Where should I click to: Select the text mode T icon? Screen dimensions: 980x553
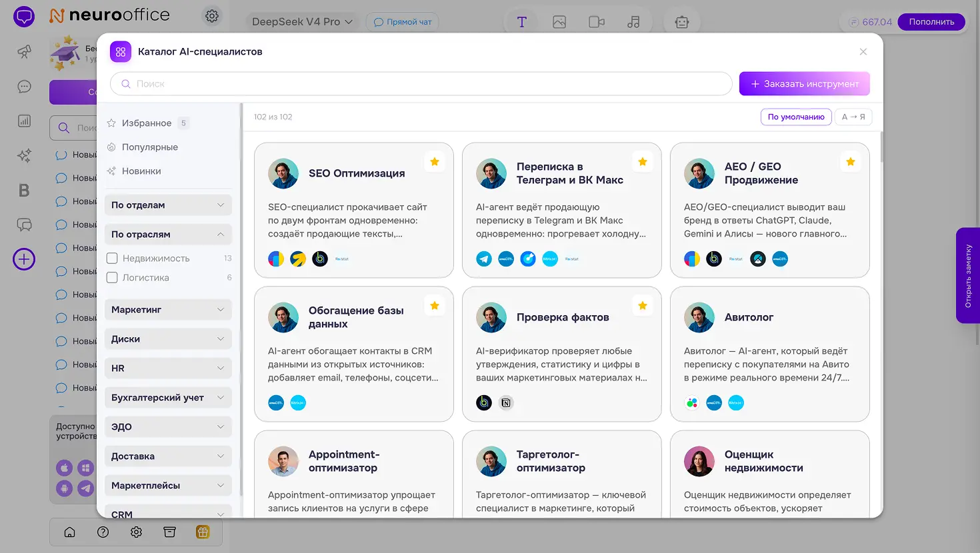point(522,22)
